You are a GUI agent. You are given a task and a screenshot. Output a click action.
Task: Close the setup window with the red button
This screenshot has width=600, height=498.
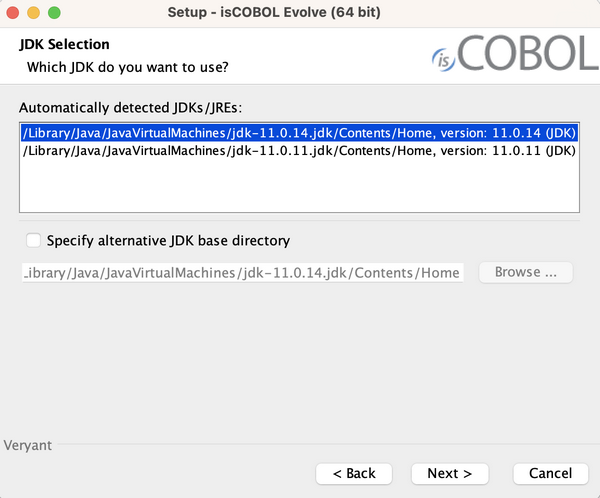pyautogui.click(x=13, y=13)
